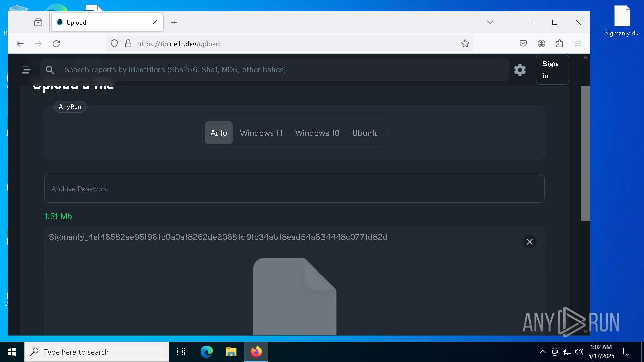Open the Sigmanly desktop file icon
The height and width of the screenshot is (362, 644).
coord(622,21)
